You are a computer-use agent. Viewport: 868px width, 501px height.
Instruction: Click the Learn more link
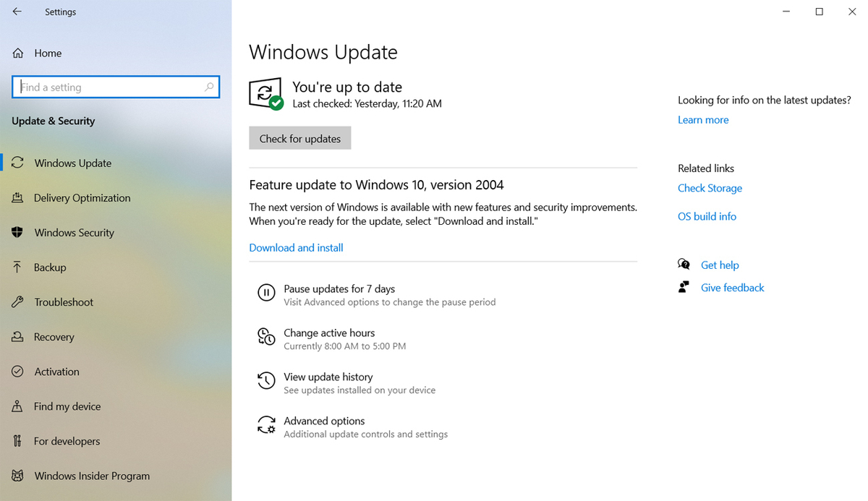coord(703,119)
